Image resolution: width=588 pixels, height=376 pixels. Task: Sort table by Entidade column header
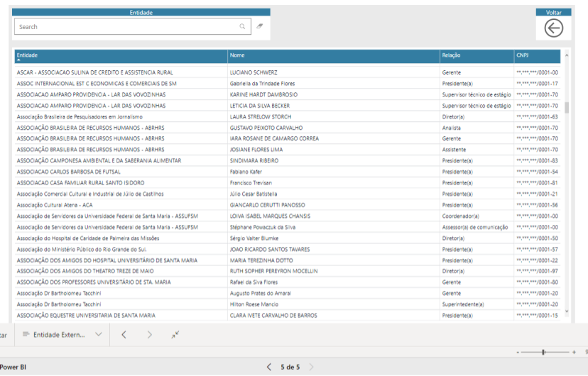[28, 55]
